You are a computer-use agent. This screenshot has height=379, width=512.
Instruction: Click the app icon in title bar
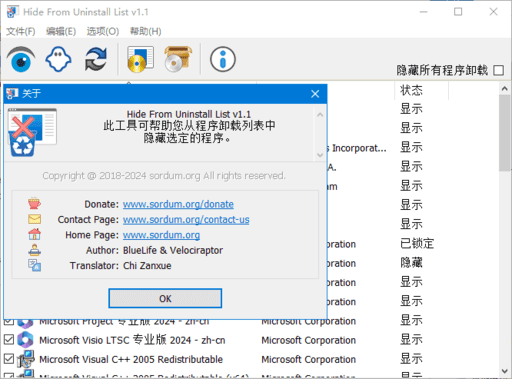coord(12,12)
